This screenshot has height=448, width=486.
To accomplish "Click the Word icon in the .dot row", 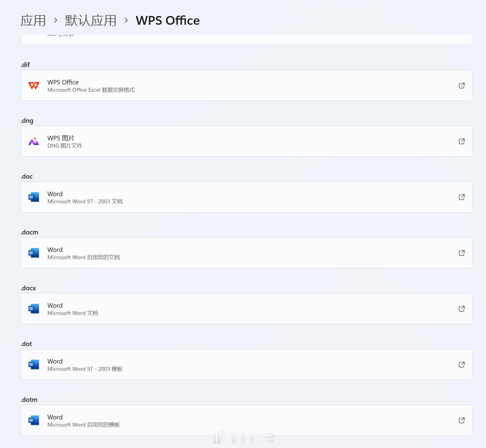I will pyautogui.click(x=34, y=364).
